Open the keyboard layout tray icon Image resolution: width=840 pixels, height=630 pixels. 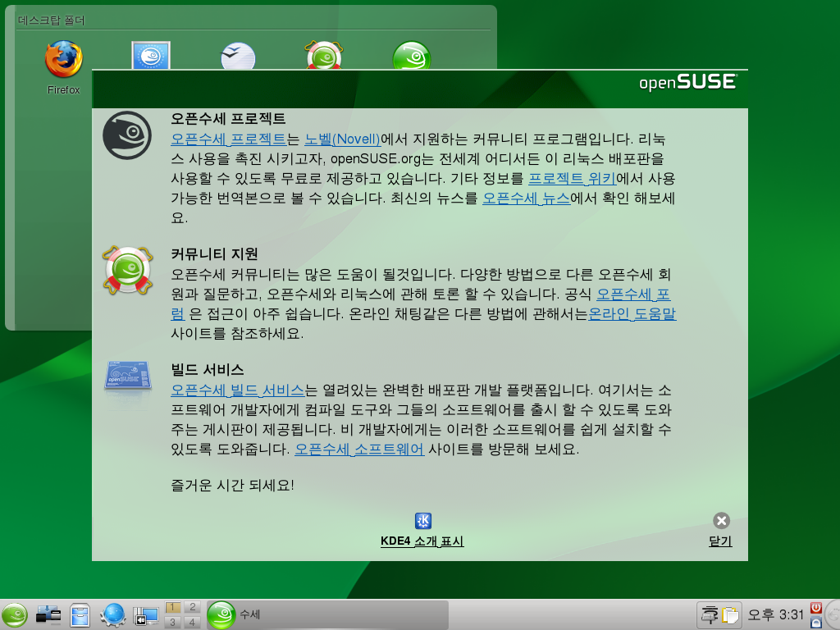[x=710, y=615]
